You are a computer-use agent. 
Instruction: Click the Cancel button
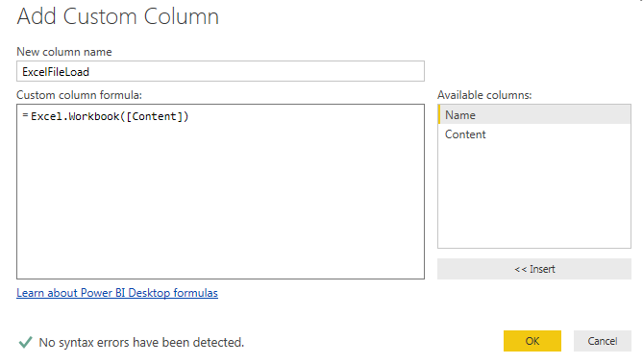(x=602, y=341)
